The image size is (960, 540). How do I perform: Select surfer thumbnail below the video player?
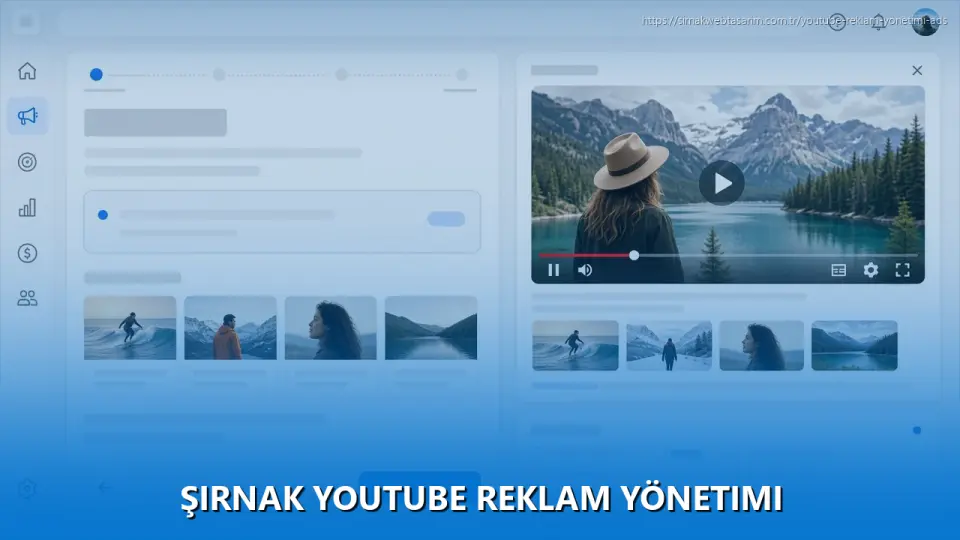point(576,345)
